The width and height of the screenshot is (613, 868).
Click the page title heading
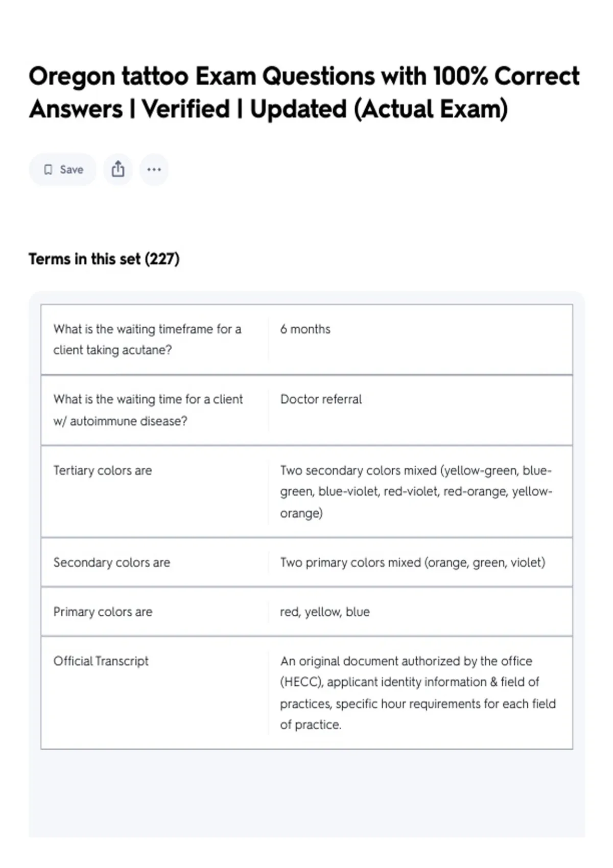tap(304, 92)
